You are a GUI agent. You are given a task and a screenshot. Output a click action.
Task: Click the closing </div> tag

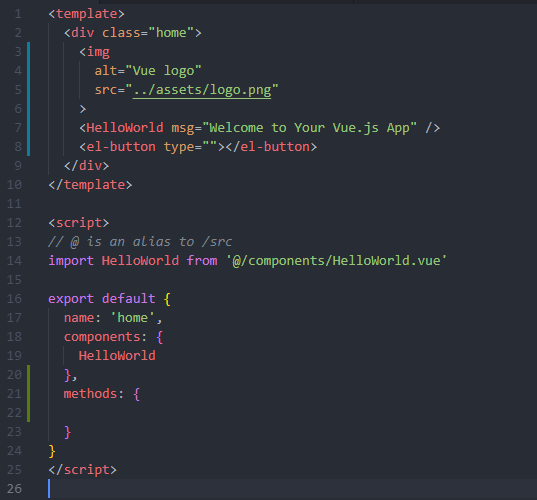[x=87, y=166]
